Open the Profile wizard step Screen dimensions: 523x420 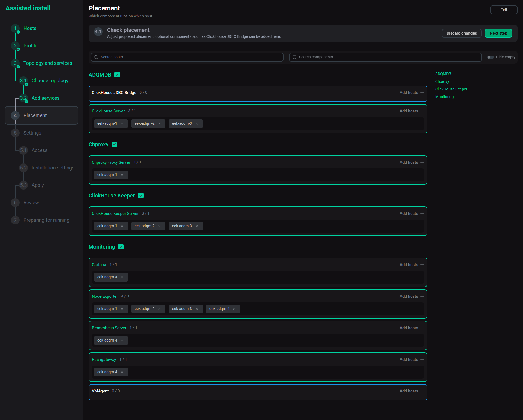click(x=30, y=46)
